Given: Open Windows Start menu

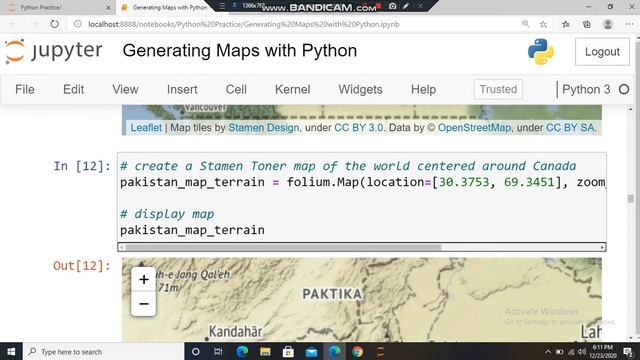Looking at the screenshot, I should coord(11,351).
